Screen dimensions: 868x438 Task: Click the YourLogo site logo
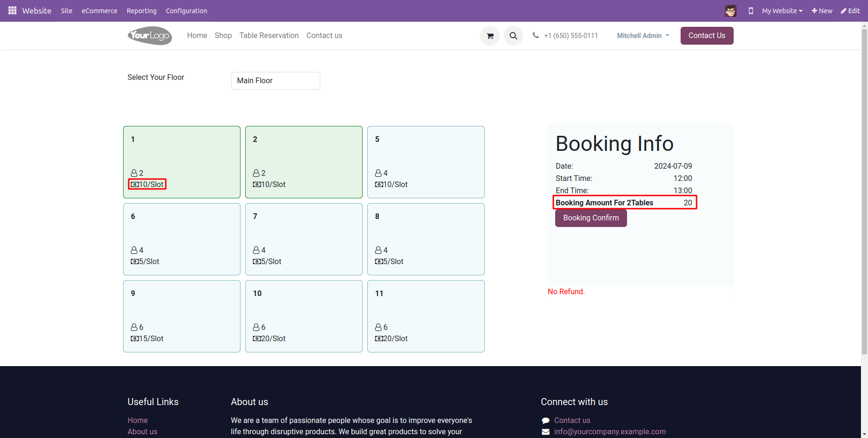[150, 36]
